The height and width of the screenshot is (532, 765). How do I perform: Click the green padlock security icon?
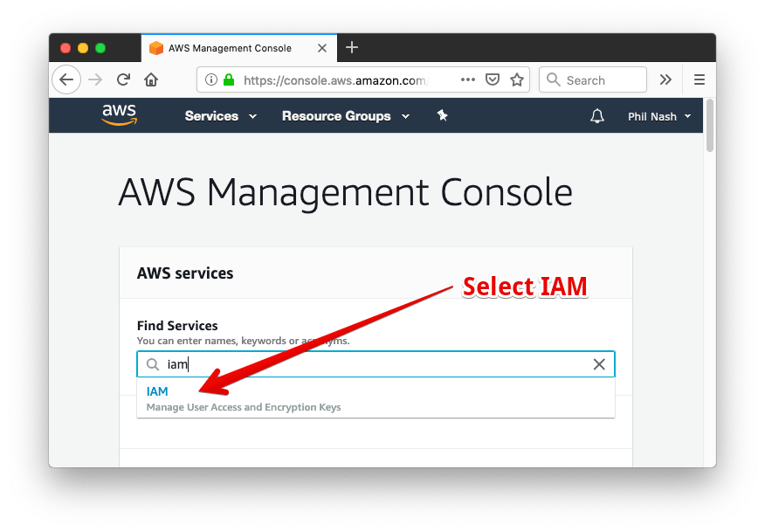click(x=229, y=79)
